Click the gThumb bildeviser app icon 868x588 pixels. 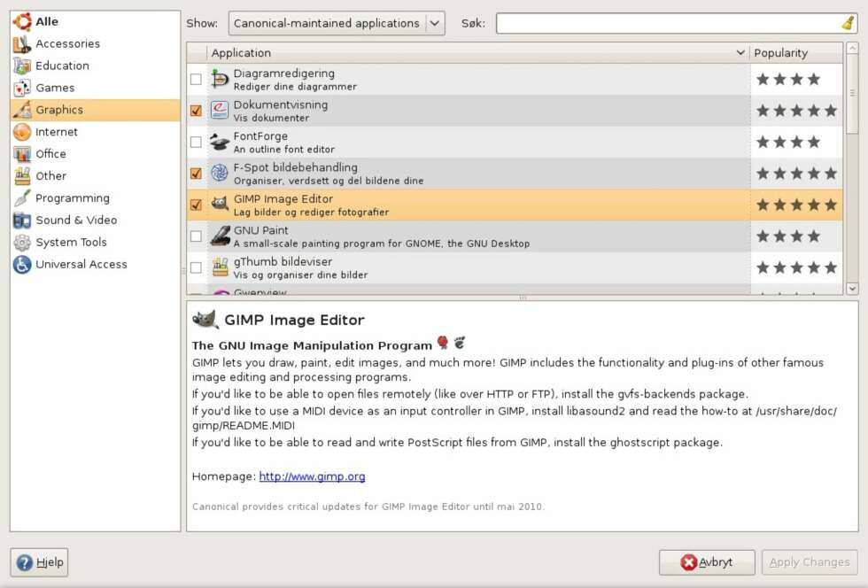pyautogui.click(x=220, y=267)
